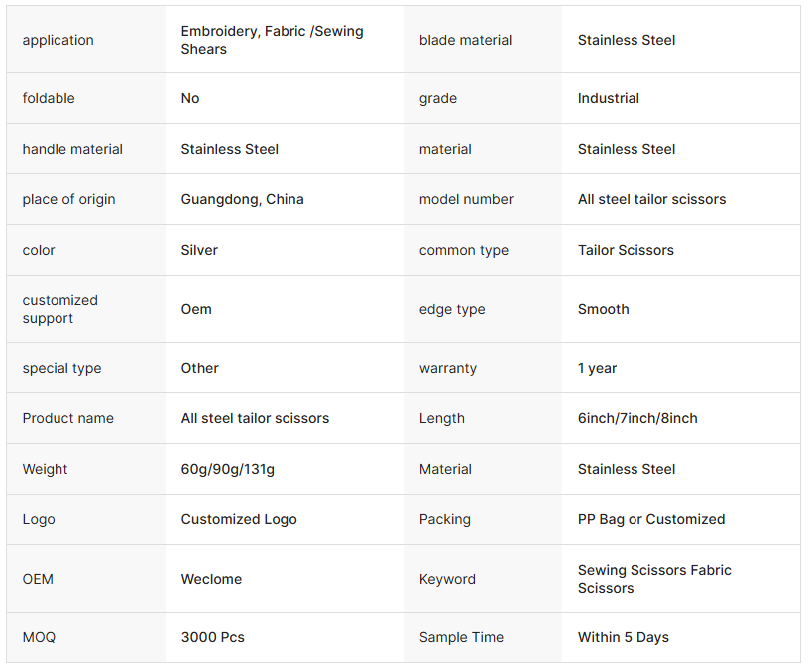Select the 'Industrial' grade value
The height and width of the screenshot is (672, 808).
[x=608, y=98]
